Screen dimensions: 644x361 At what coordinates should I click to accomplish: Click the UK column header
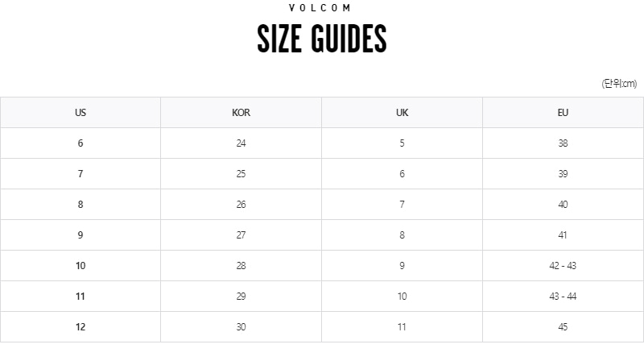pyautogui.click(x=402, y=113)
